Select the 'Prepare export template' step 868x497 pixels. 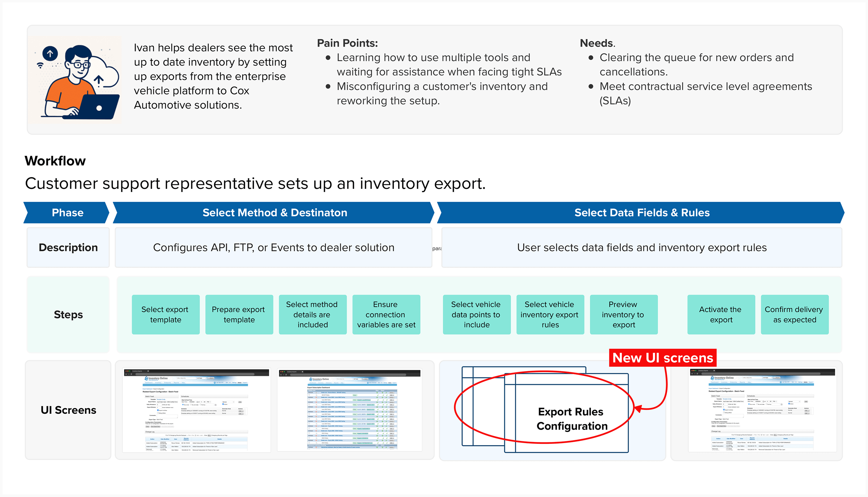point(239,315)
